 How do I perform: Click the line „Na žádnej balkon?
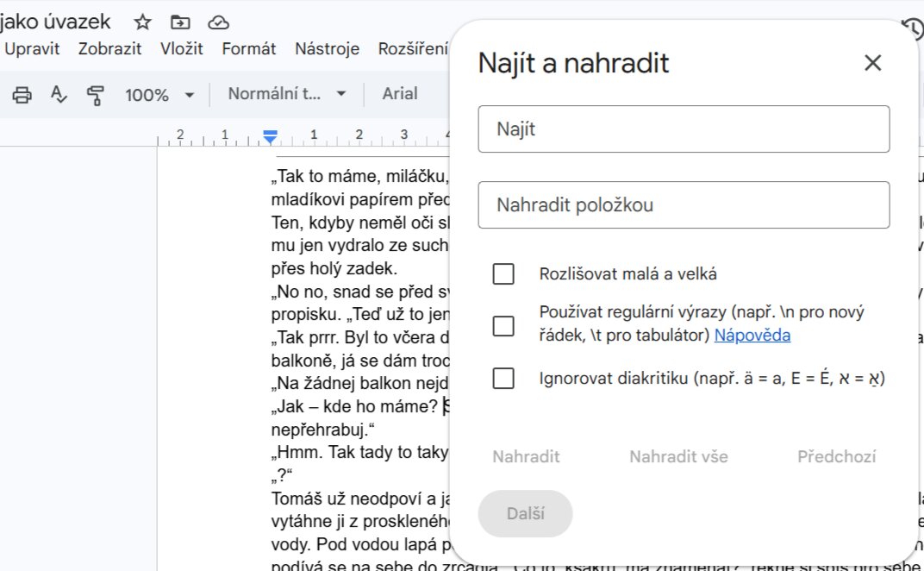coord(360,384)
